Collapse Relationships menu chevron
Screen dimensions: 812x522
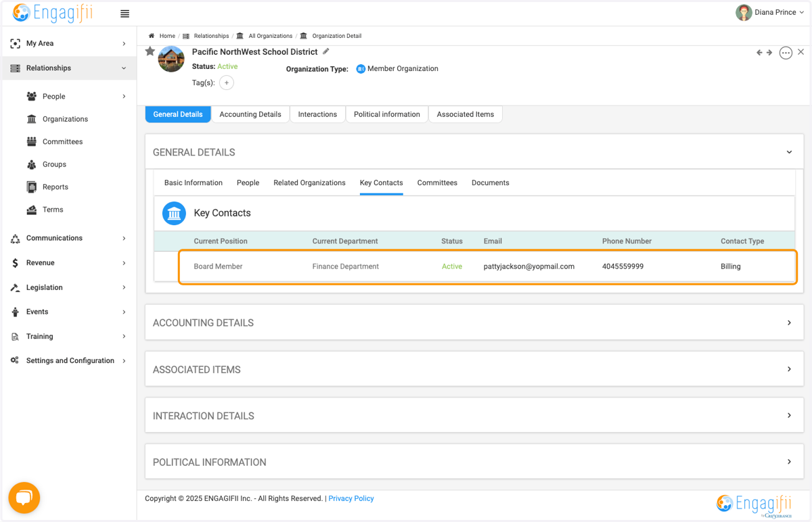124,68
